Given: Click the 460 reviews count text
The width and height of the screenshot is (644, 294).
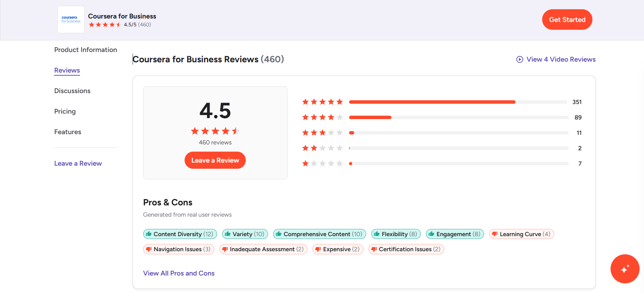Looking at the screenshot, I should [215, 142].
